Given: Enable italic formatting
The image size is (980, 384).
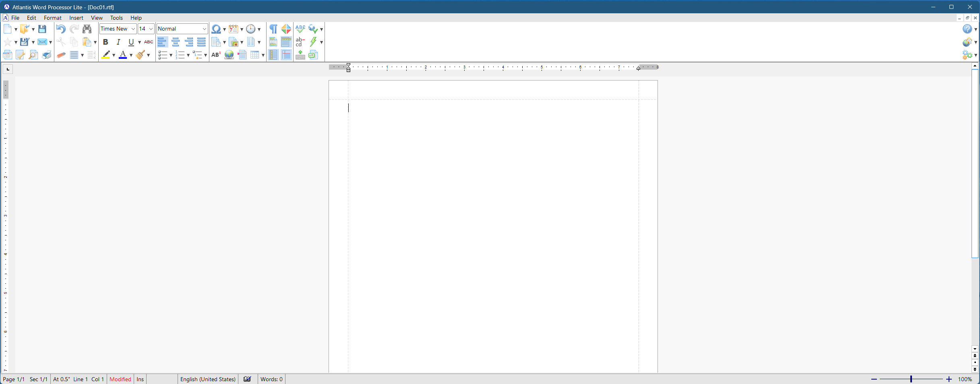Looking at the screenshot, I should coord(118,42).
